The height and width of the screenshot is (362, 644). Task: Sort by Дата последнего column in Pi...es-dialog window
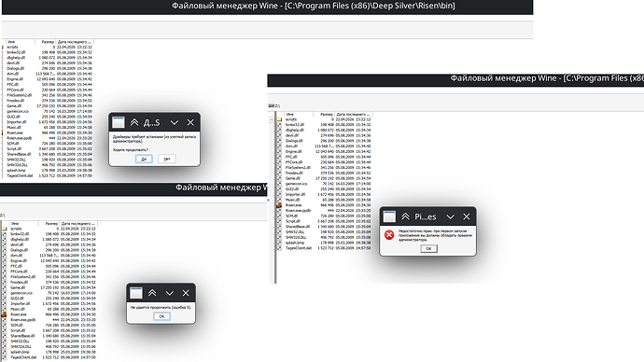coord(353,114)
